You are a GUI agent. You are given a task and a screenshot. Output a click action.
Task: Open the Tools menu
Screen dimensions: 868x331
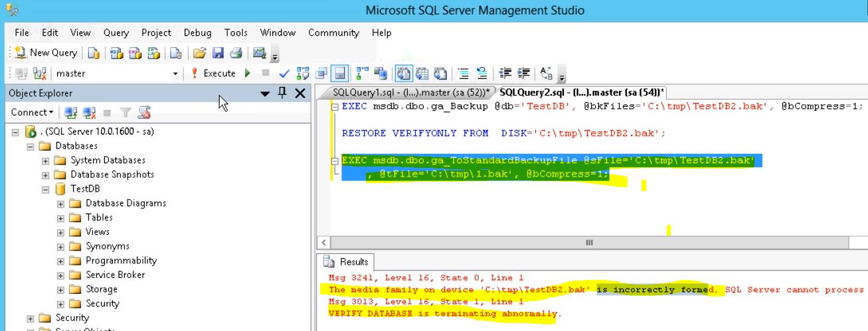coord(236,33)
